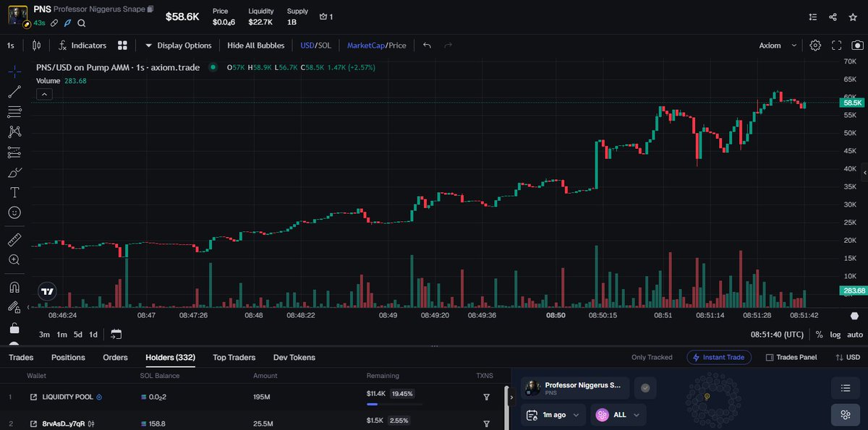Open the 1m ago time dropdown
868x430 pixels.
click(x=553, y=415)
